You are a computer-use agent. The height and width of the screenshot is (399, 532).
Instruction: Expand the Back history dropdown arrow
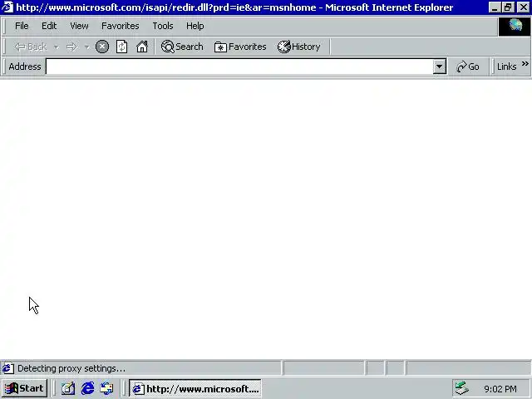coord(57,47)
